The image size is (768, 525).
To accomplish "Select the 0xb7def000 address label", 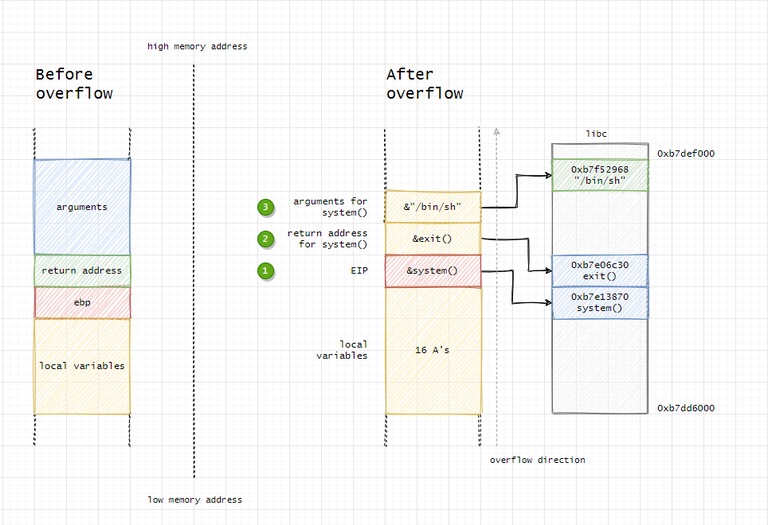I will (685, 154).
